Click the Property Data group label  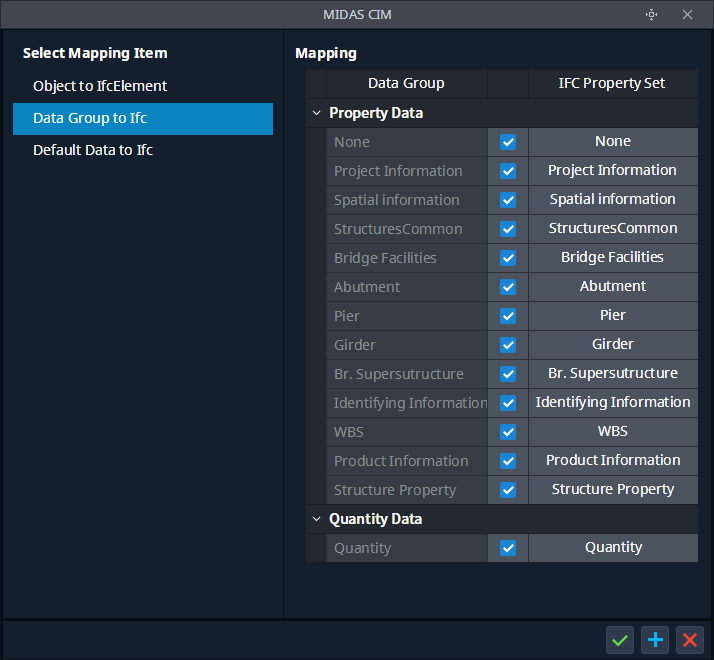pyautogui.click(x=376, y=113)
